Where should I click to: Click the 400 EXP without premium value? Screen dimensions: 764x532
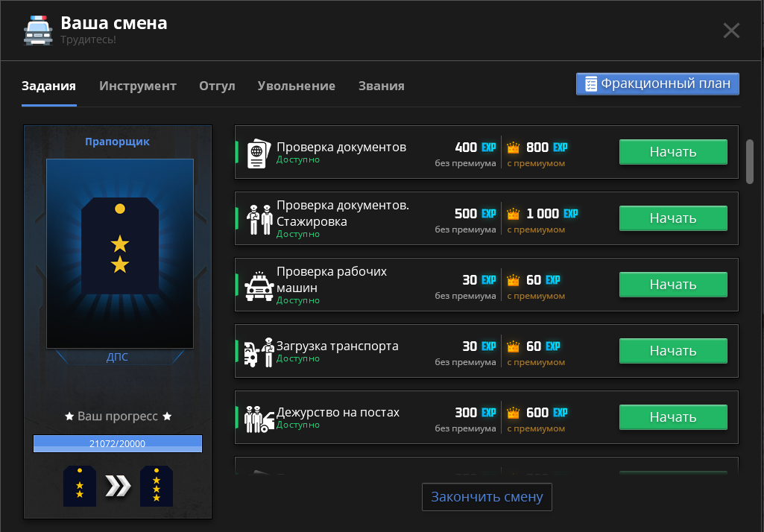click(x=475, y=147)
